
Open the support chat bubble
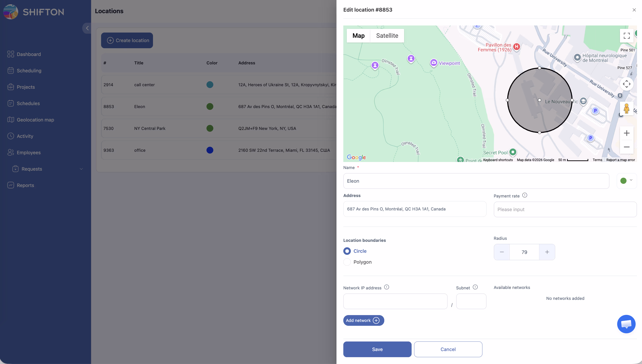[x=626, y=324]
